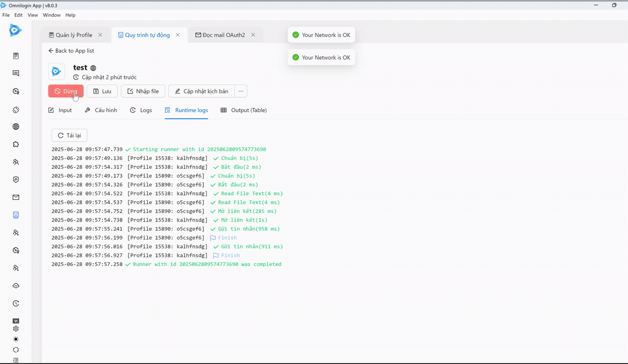Click the refresh arrows icon at sidebar bottom

[x=16, y=350]
